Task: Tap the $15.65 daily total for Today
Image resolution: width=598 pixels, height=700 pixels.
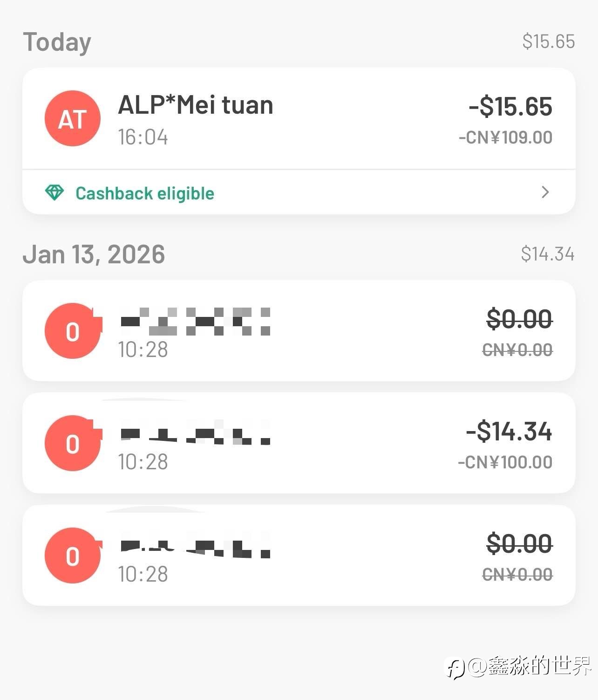Action: [x=548, y=41]
